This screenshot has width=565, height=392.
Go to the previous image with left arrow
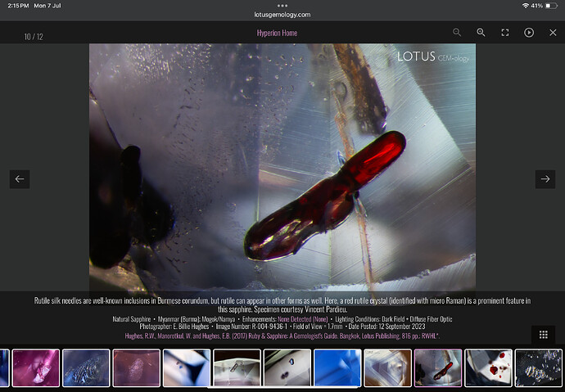tap(20, 179)
